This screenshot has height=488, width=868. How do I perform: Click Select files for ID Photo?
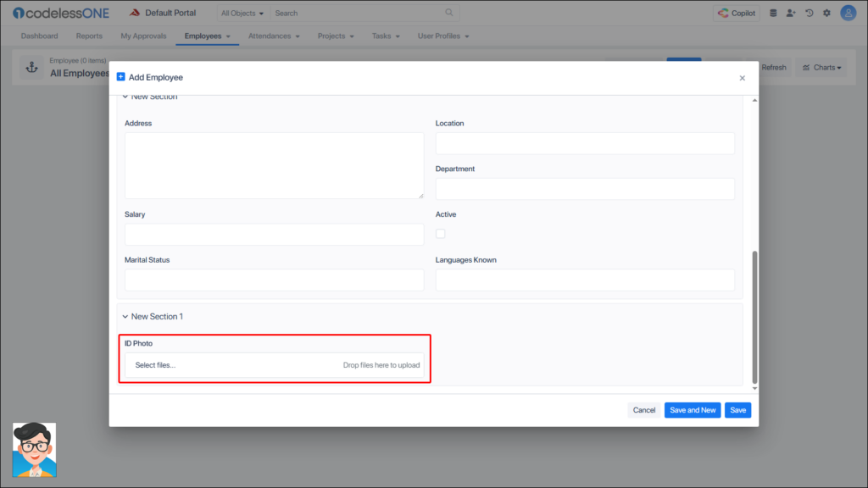156,365
